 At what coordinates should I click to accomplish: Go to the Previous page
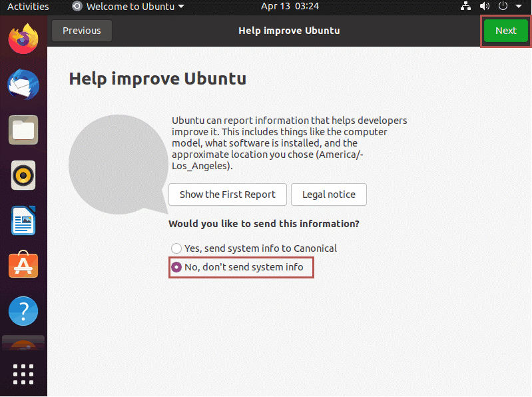coord(82,31)
